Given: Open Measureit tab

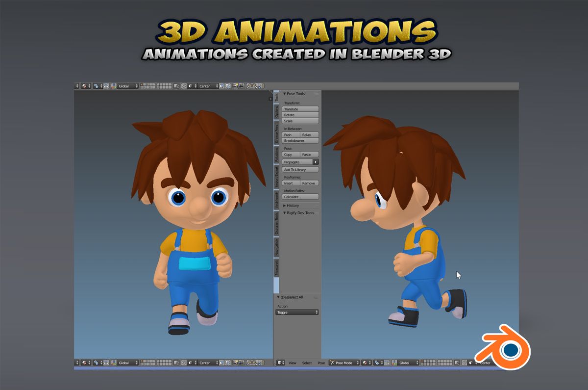Looking at the screenshot, I should [276, 267].
